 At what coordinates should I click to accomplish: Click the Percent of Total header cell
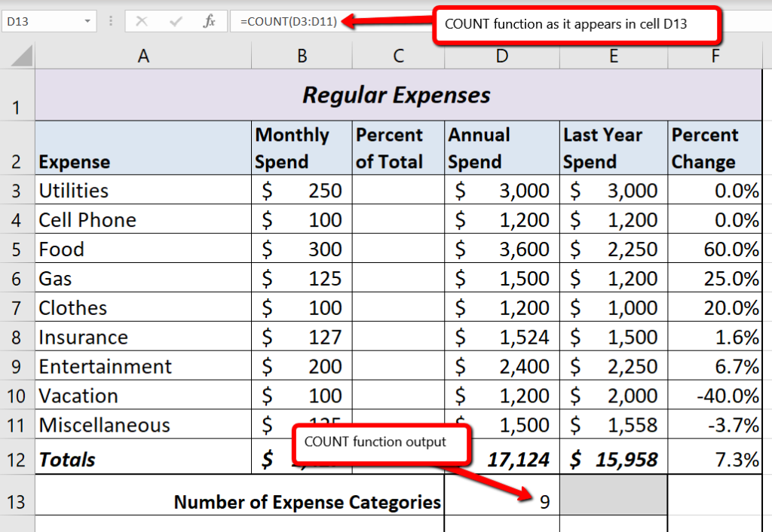tap(398, 148)
